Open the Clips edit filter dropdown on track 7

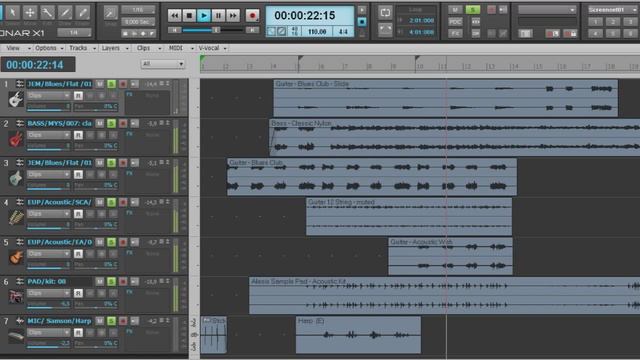click(x=49, y=333)
